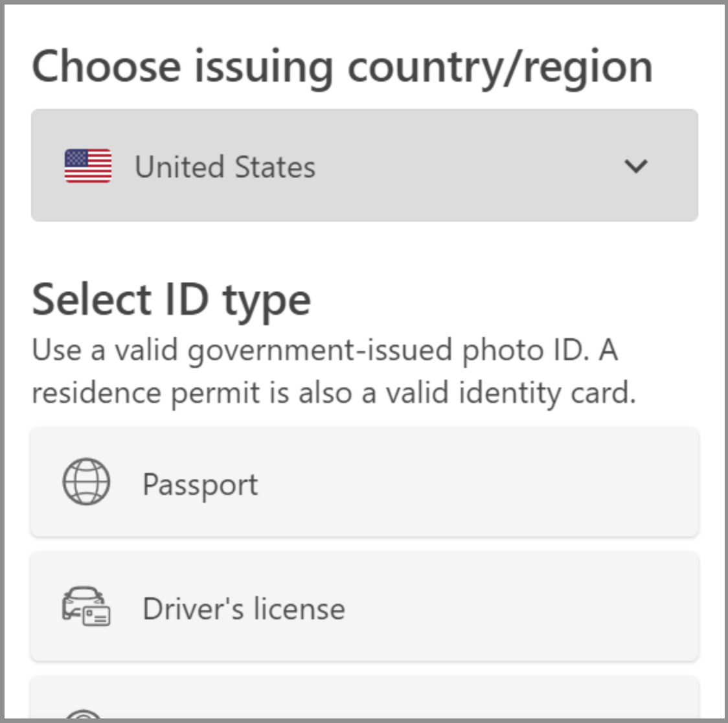Screen dimensions: 728x723
Task: Click blank area between flag and chevron
Action: click(466, 166)
